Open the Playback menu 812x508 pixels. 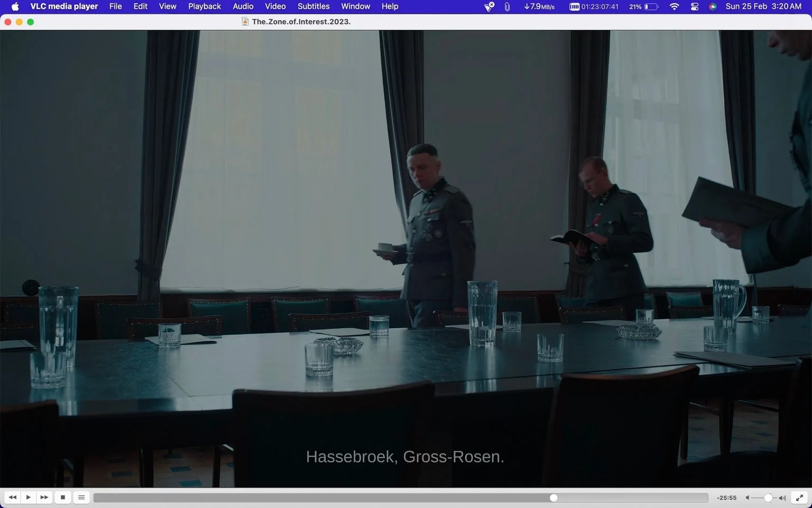(205, 6)
